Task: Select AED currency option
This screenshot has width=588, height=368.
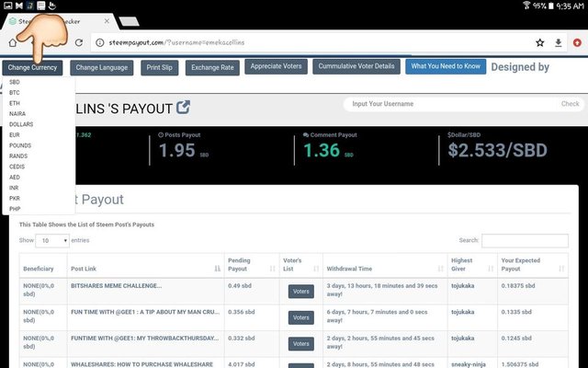Action: 15,177
